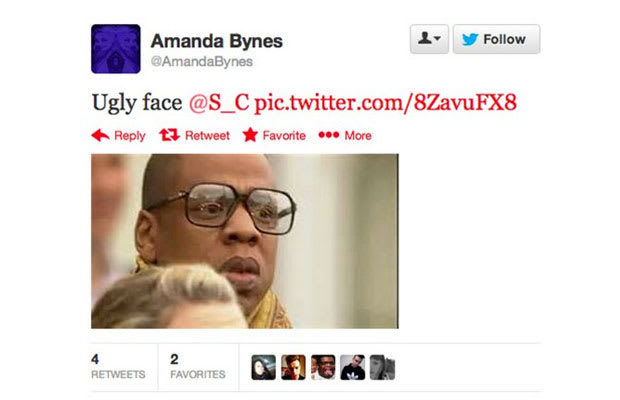Click the Twitter bird icon in Follow button
Image resolution: width=620 pixels, height=400 pixels.
[x=470, y=39]
